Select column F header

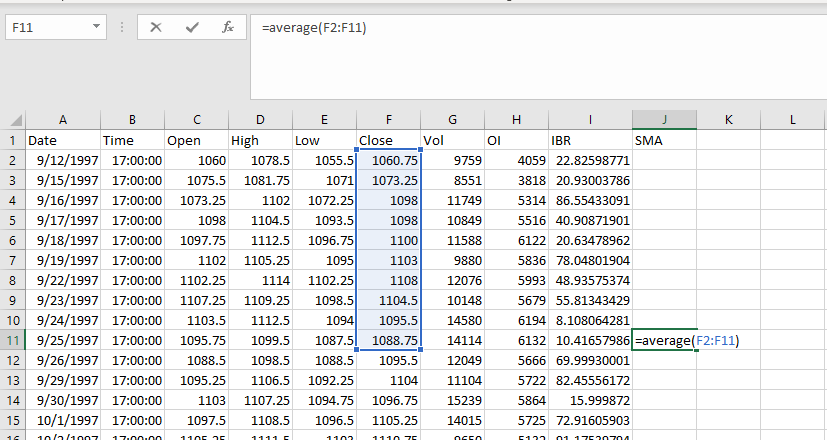[388, 120]
